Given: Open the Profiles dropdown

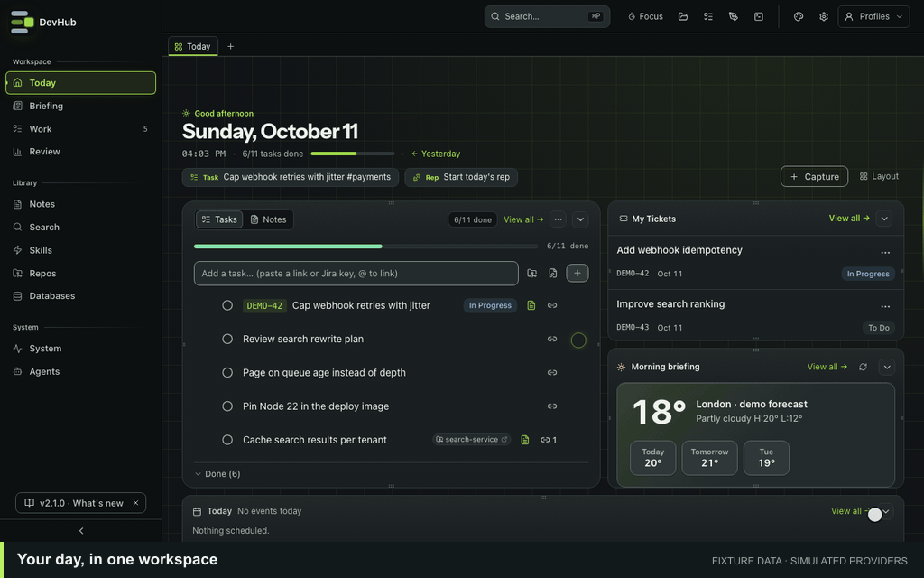Looking at the screenshot, I should pyautogui.click(x=873, y=16).
